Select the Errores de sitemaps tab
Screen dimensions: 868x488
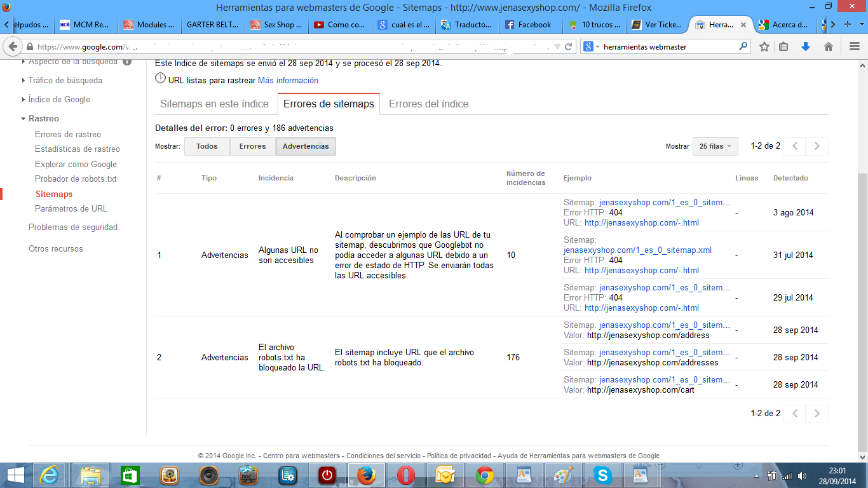tap(329, 104)
